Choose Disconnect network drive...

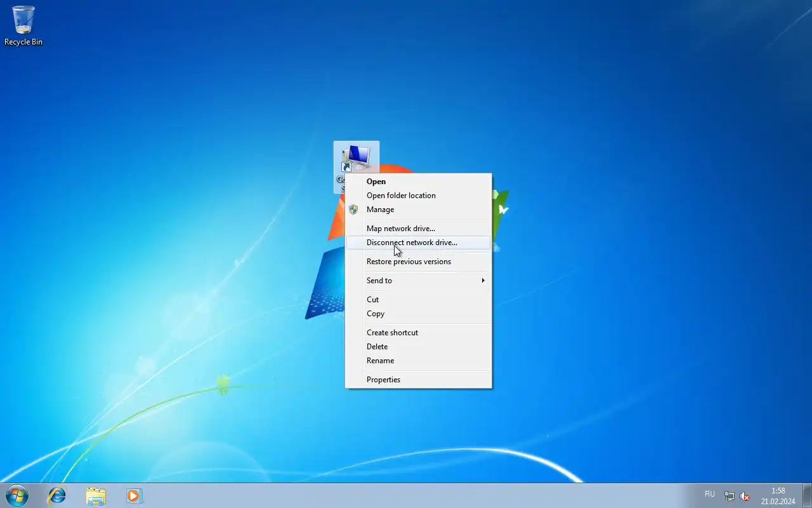[x=418, y=243]
